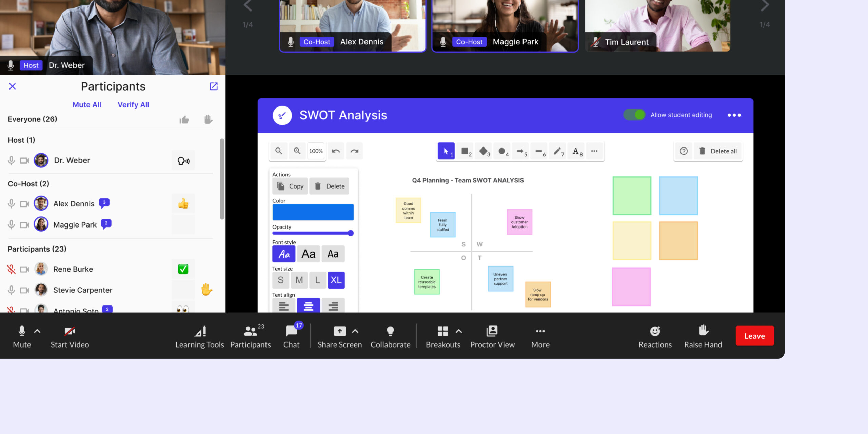Open the whiteboard help icon
Viewport: 868px width, 434px height.
pyautogui.click(x=684, y=151)
